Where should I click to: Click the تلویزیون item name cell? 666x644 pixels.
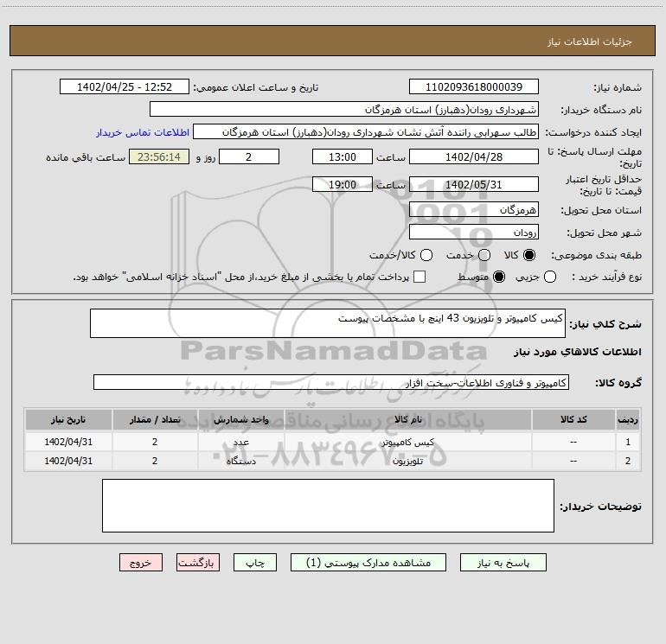407,461
